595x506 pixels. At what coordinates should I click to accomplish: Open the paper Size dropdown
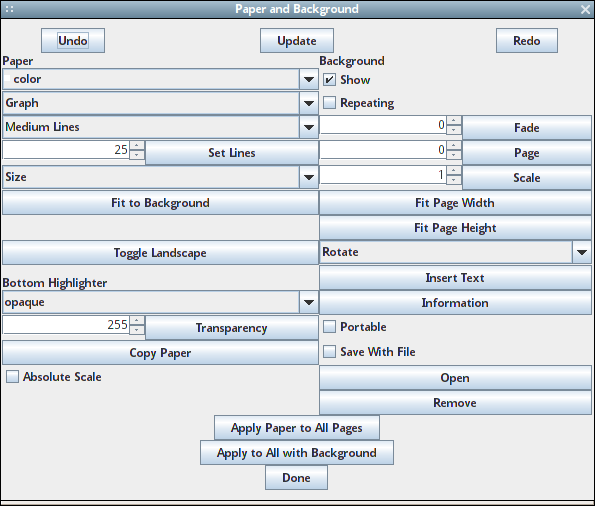click(x=160, y=177)
